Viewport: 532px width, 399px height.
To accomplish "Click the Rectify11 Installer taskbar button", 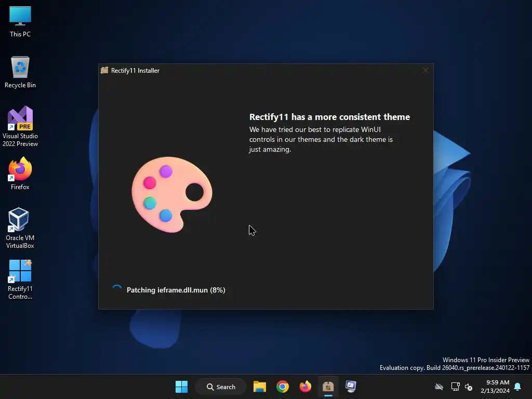I will (x=328, y=387).
